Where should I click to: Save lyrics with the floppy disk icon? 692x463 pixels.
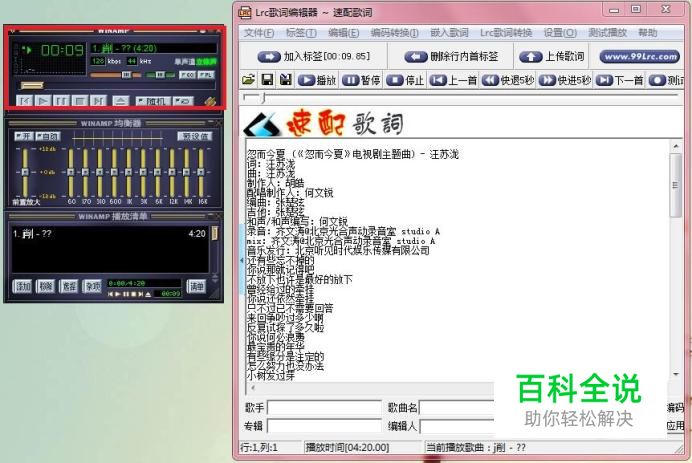click(267, 80)
